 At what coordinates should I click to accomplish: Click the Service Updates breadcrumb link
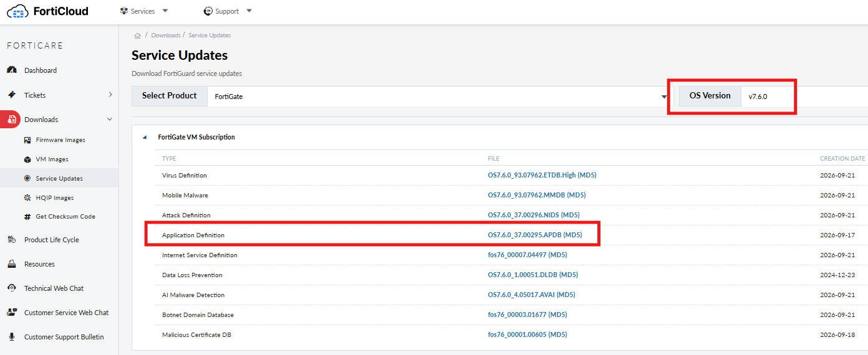pyautogui.click(x=210, y=35)
